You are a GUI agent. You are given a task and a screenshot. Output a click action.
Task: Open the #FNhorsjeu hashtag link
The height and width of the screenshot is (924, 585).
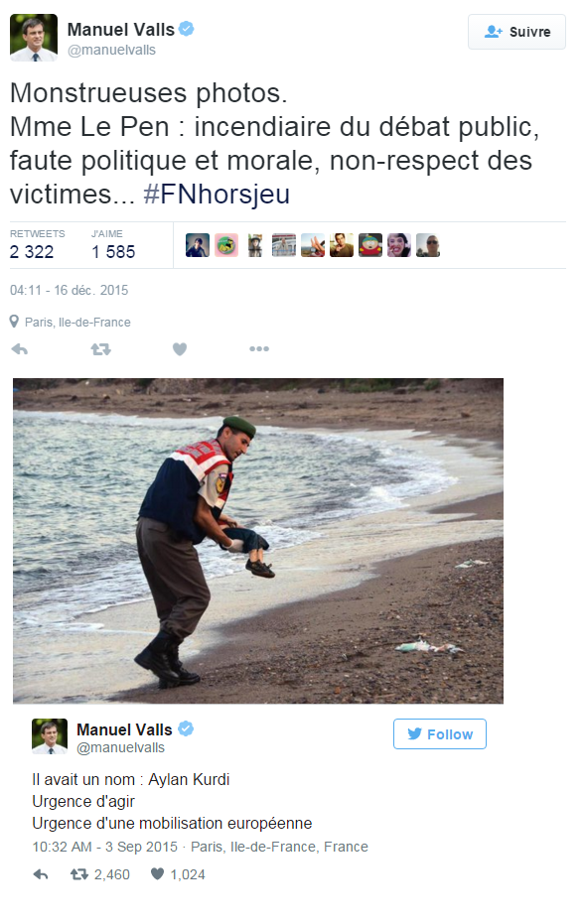click(217, 194)
